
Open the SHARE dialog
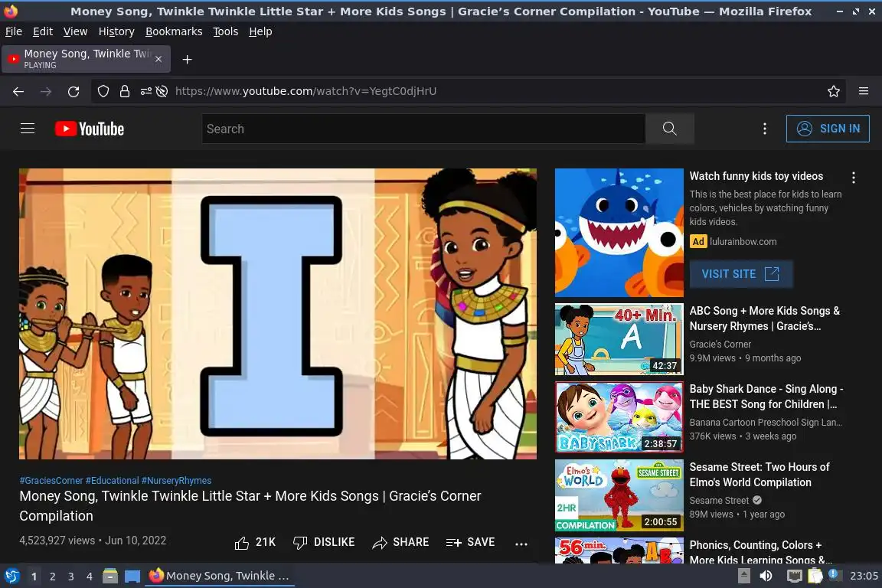tap(400, 542)
